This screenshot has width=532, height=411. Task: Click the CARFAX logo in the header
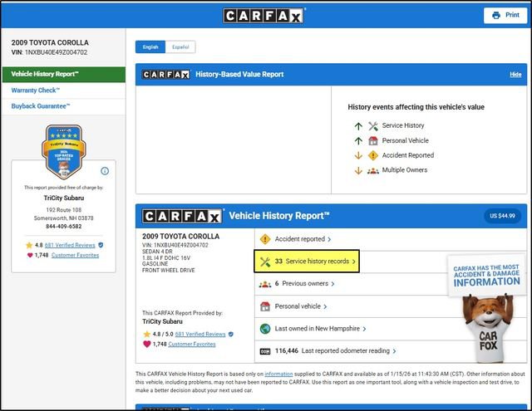tap(265, 15)
